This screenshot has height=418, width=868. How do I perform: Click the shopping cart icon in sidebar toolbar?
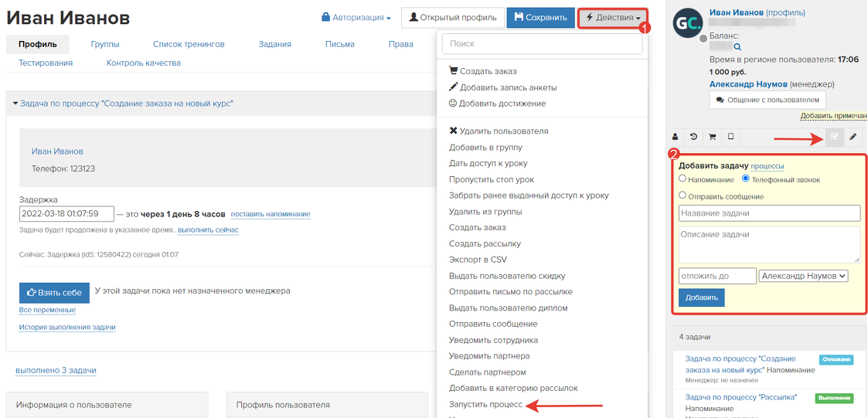712,138
